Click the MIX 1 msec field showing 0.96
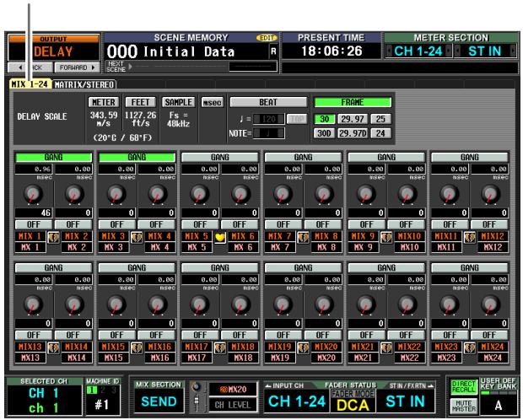Image resolution: width=523 pixels, height=420 pixels. coord(34,170)
